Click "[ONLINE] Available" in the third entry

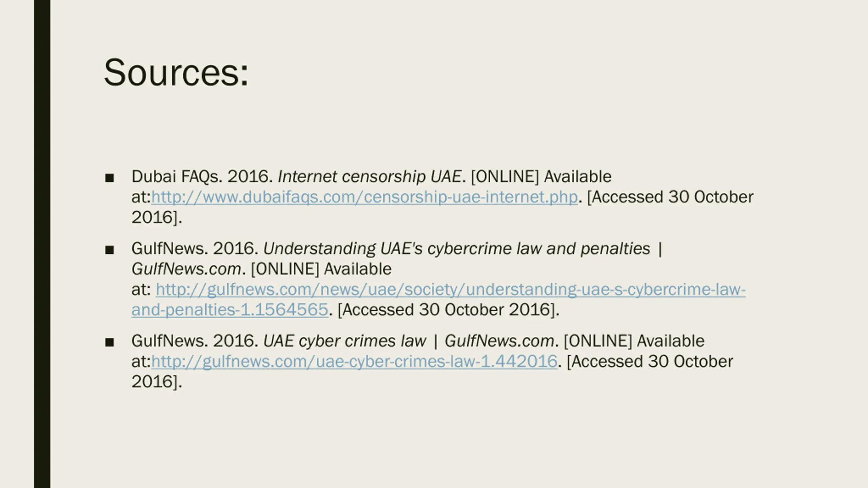pyautogui.click(x=634, y=341)
